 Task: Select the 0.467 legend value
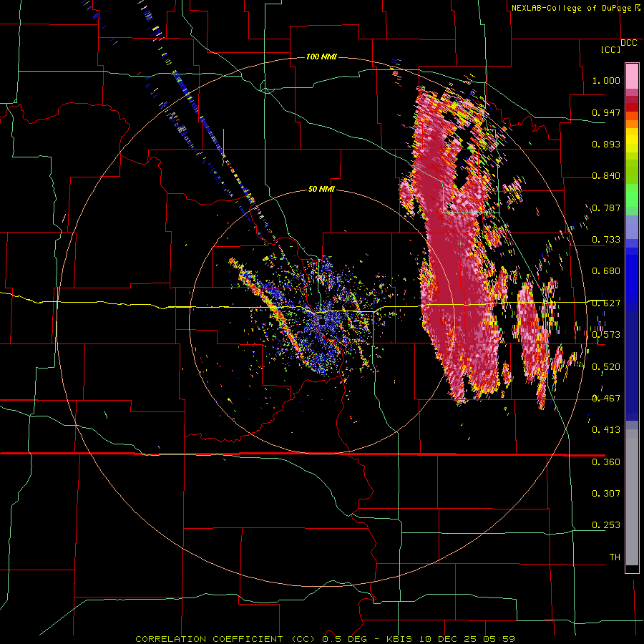[x=606, y=399]
